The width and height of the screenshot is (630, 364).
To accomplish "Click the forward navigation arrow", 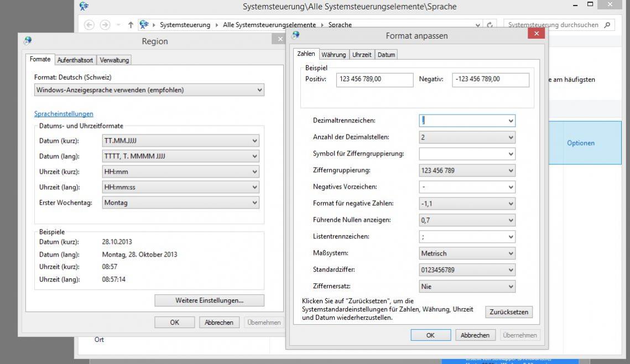I will pos(105,25).
